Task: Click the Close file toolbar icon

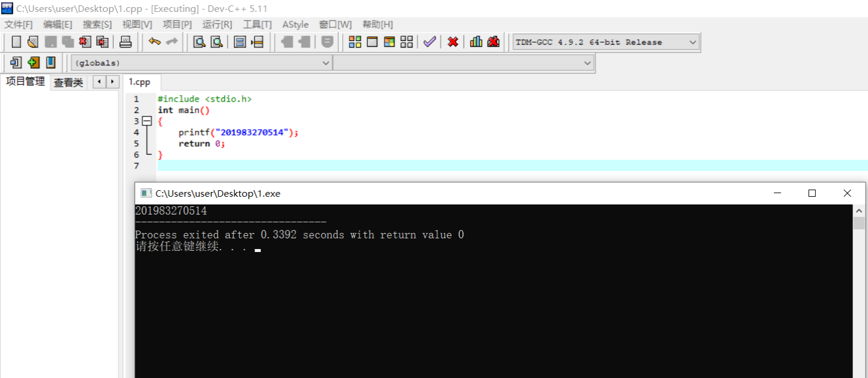Action: pos(85,42)
